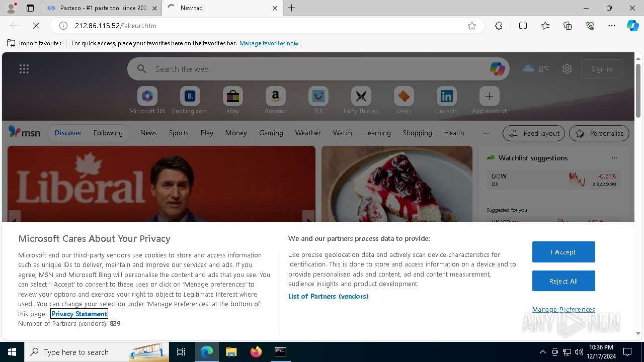The height and width of the screenshot is (362, 644).
Task: Sign in to MSN
Action: [x=602, y=69]
